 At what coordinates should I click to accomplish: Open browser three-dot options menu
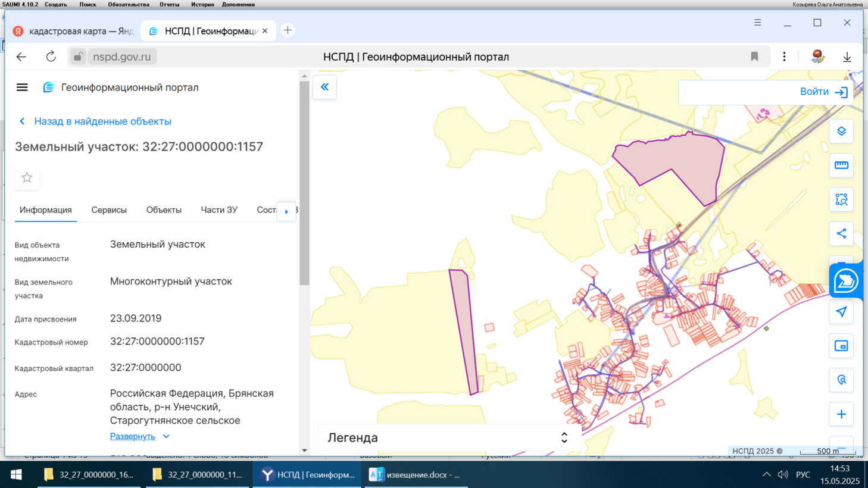pyautogui.click(x=784, y=57)
